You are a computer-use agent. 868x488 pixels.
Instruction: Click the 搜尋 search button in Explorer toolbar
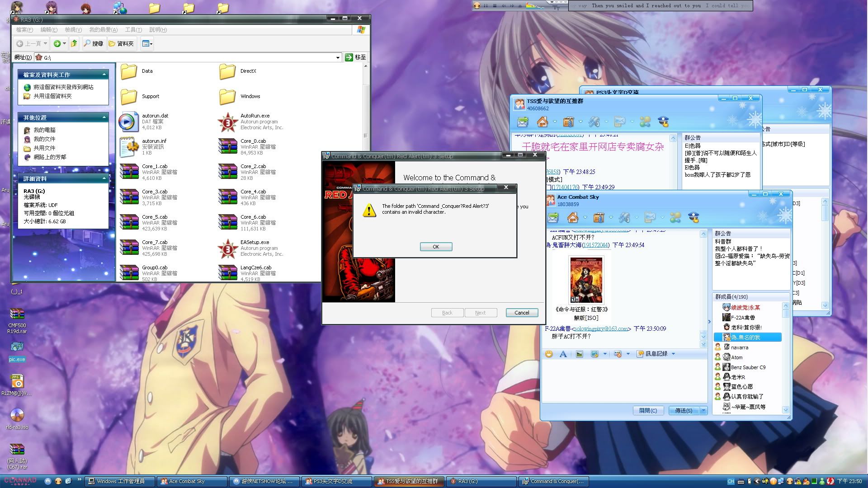(94, 43)
